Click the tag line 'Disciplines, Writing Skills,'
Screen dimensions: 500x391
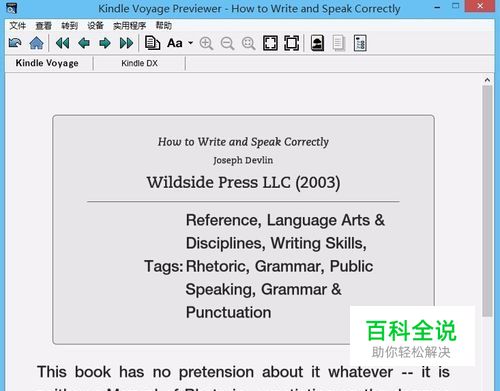tap(276, 243)
